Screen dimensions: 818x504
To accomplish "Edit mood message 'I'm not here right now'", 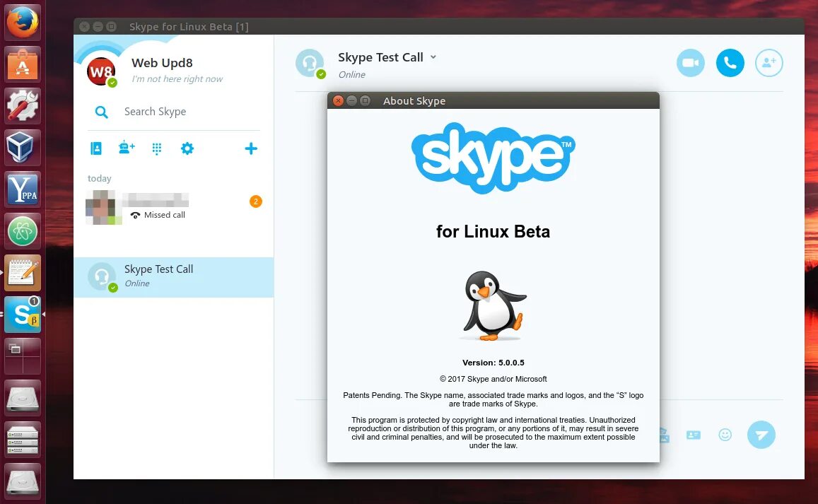I will click(x=177, y=78).
